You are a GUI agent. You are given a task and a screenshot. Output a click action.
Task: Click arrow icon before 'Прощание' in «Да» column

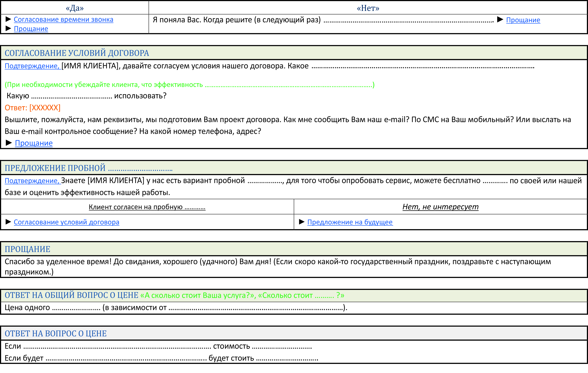[x=8, y=28]
